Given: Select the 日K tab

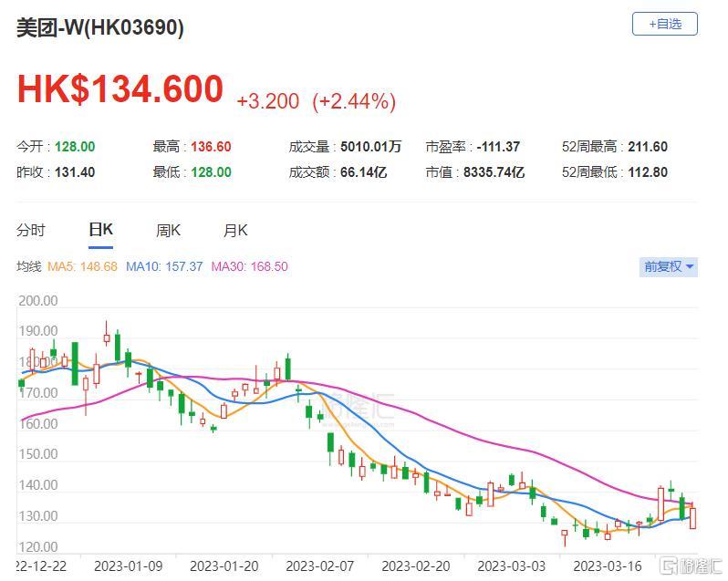Looking at the screenshot, I should point(100,230).
